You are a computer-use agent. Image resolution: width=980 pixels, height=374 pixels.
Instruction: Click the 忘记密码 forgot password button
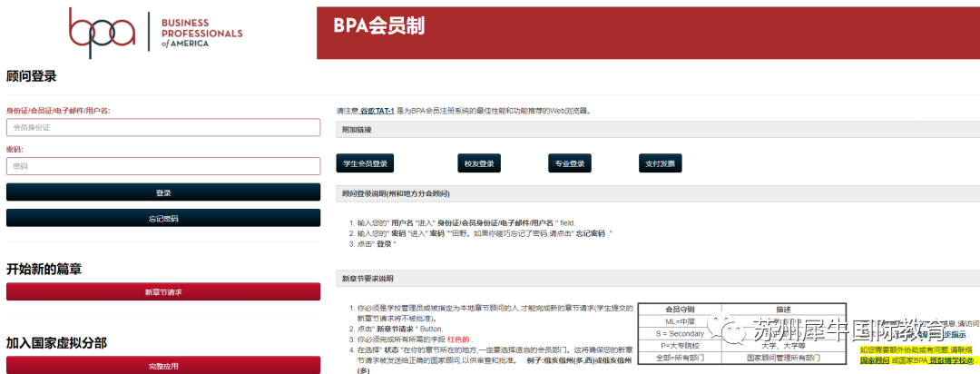tap(163, 218)
